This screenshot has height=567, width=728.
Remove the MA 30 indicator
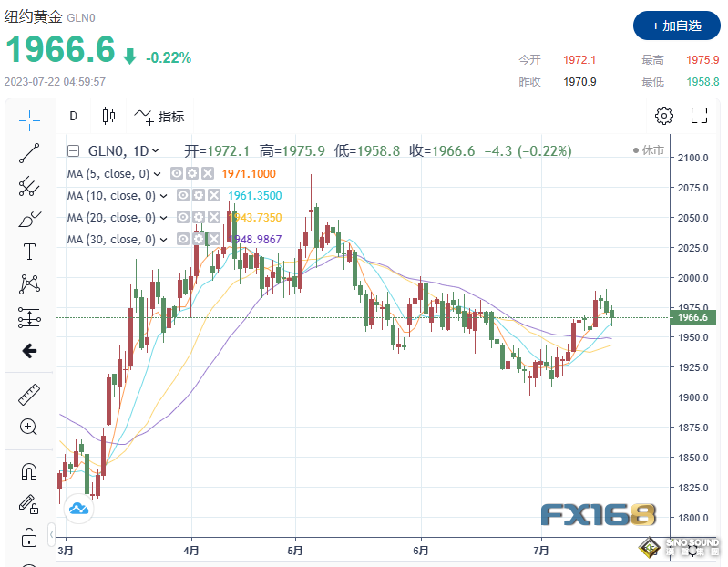click(x=214, y=239)
